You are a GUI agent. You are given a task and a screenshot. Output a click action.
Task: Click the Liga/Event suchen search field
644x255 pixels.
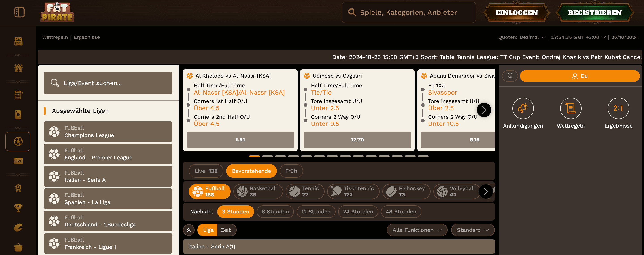108,83
